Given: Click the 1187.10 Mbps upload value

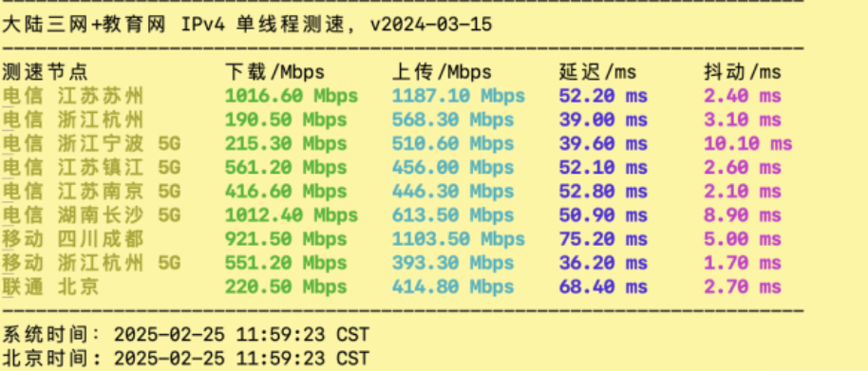Looking at the screenshot, I should coord(459,96).
